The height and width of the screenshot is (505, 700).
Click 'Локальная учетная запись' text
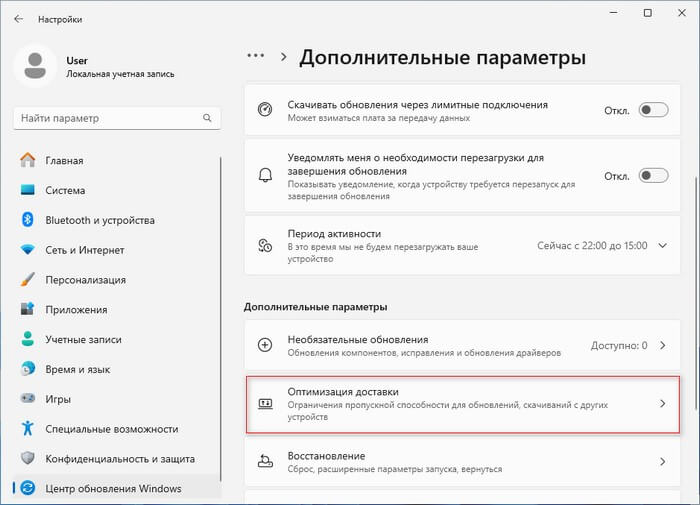[x=120, y=74]
